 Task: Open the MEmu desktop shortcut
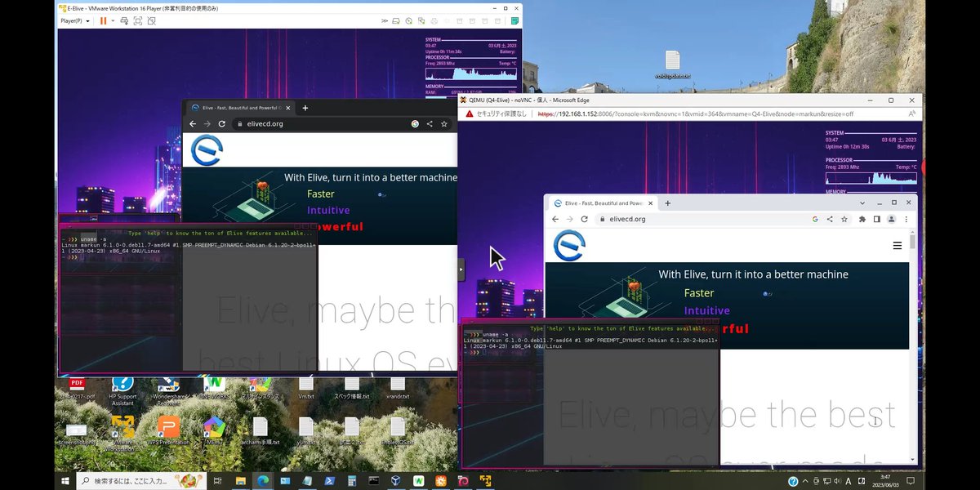tap(214, 430)
